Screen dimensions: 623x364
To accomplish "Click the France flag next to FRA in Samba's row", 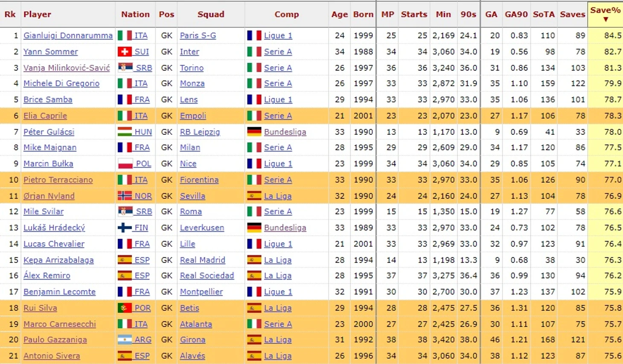I will pos(125,99).
